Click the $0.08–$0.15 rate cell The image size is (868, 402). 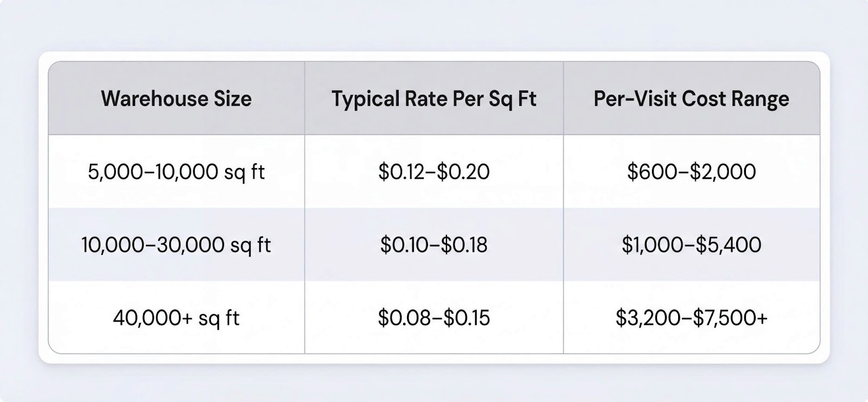[433, 317]
